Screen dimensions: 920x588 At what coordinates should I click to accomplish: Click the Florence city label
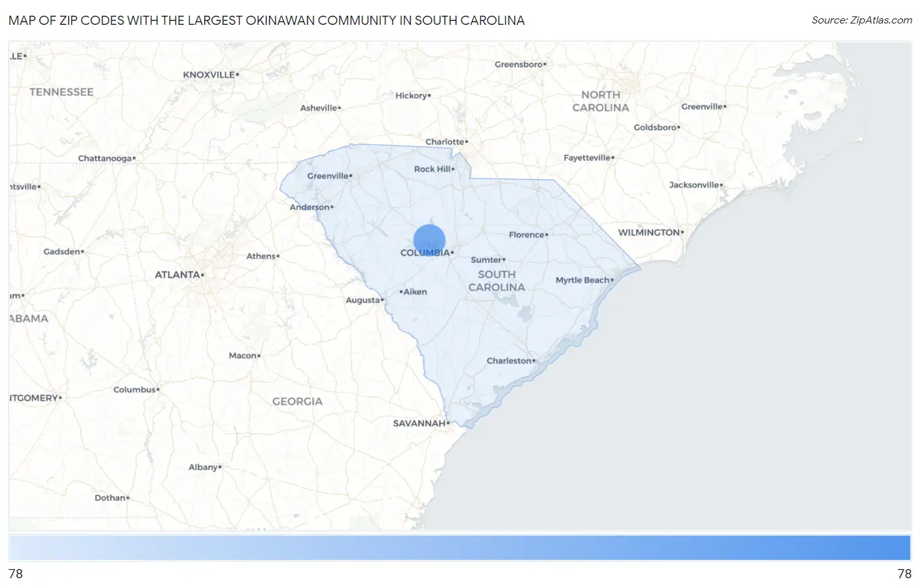tap(527, 235)
